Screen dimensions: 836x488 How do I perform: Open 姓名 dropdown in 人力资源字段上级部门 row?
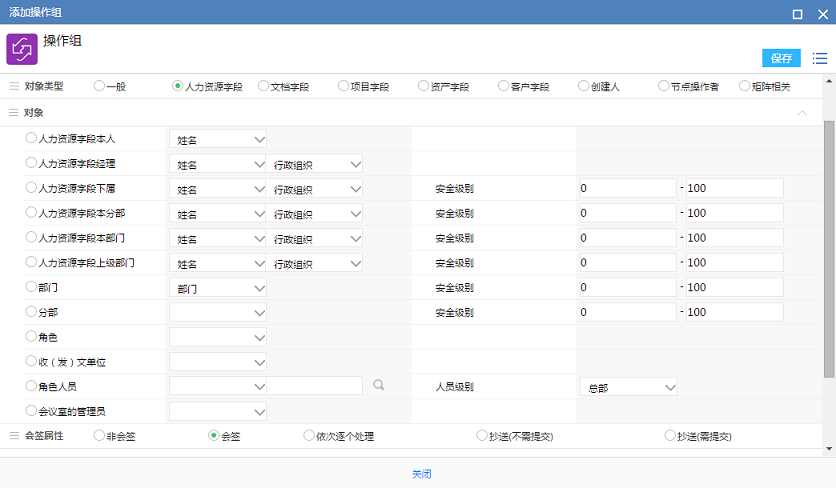tap(218, 263)
